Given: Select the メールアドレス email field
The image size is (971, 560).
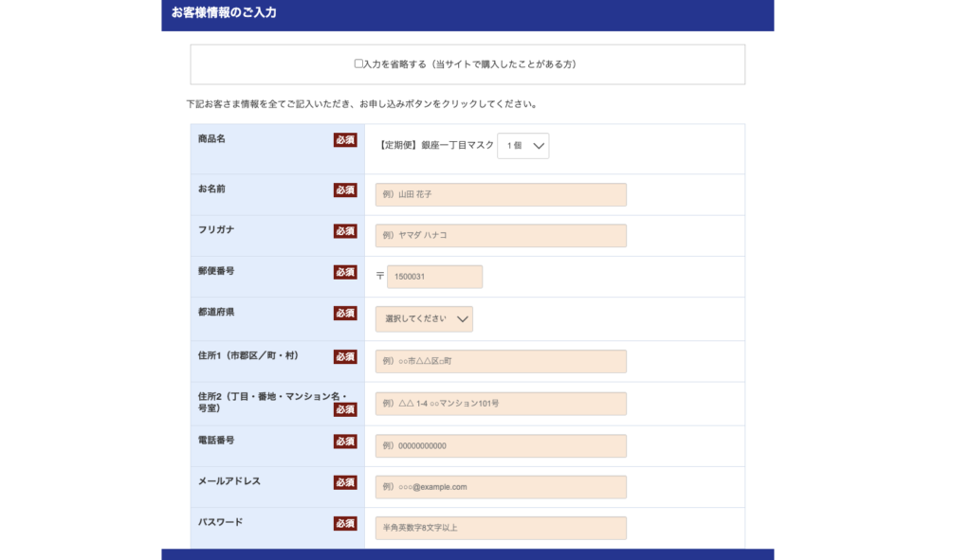Looking at the screenshot, I should coord(501,487).
